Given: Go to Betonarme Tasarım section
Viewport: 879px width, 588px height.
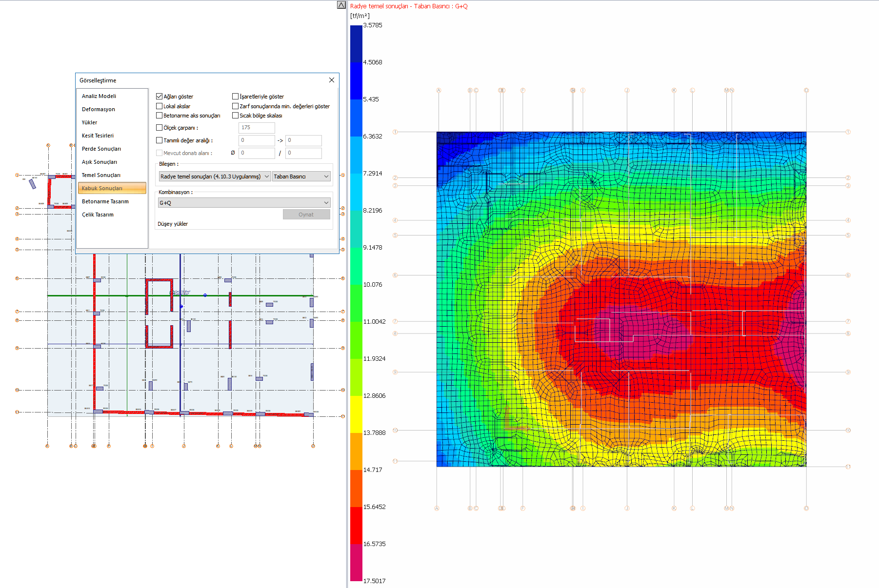Looking at the screenshot, I should (105, 201).
